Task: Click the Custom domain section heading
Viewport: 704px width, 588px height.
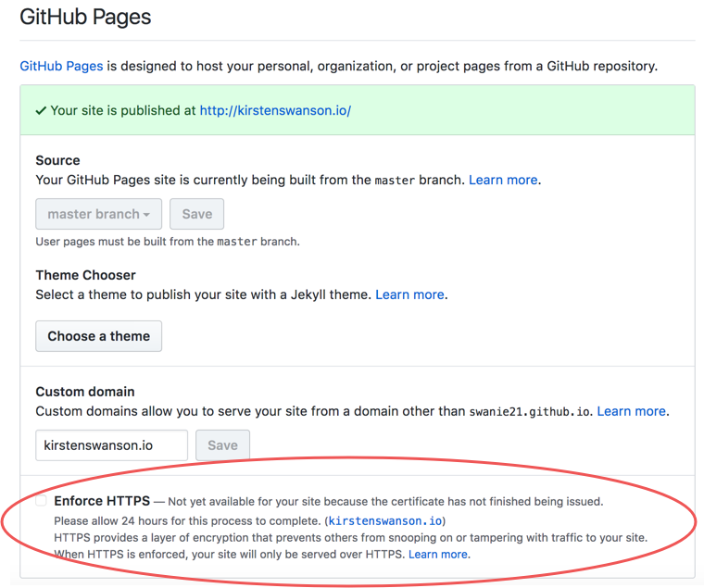Action: (85, 392)
